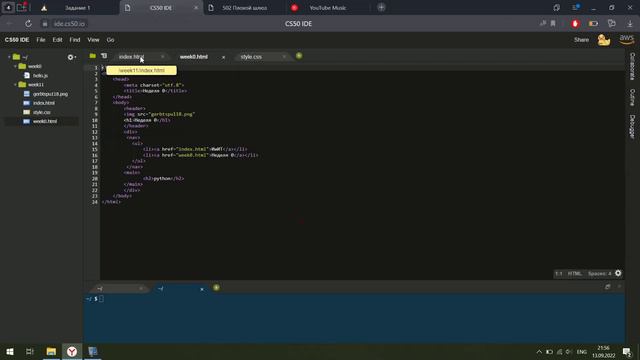Close the week0.html editor tab
Image resolution: width=640 pixels, height=360 pixels.
tap(223, 57)
